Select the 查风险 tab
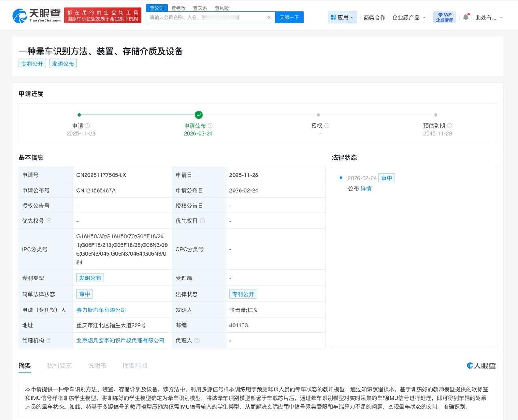This screenshot has width=518, height=420. (x=222, y=8)
